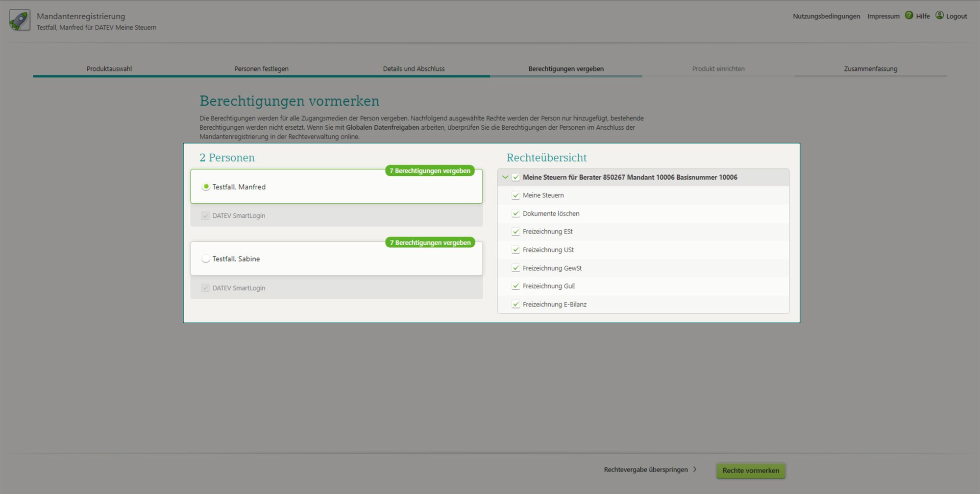Viewport: 980px width, 494px height.
Task: Open the Nutzungsbedingungen link
Action: pyautogui.click(x=826, y=16)
